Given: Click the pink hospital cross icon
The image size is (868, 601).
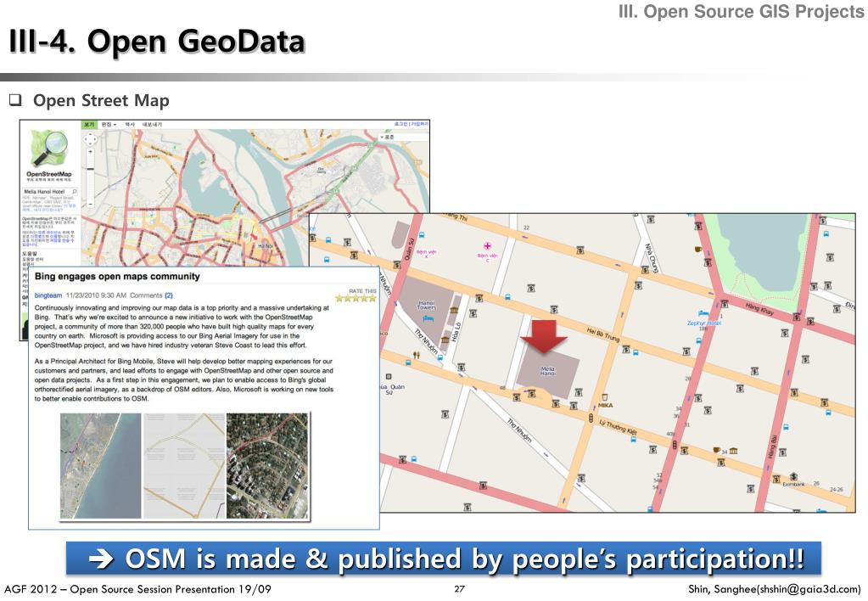Looking at the screenshot, I should tap(487, 245).
